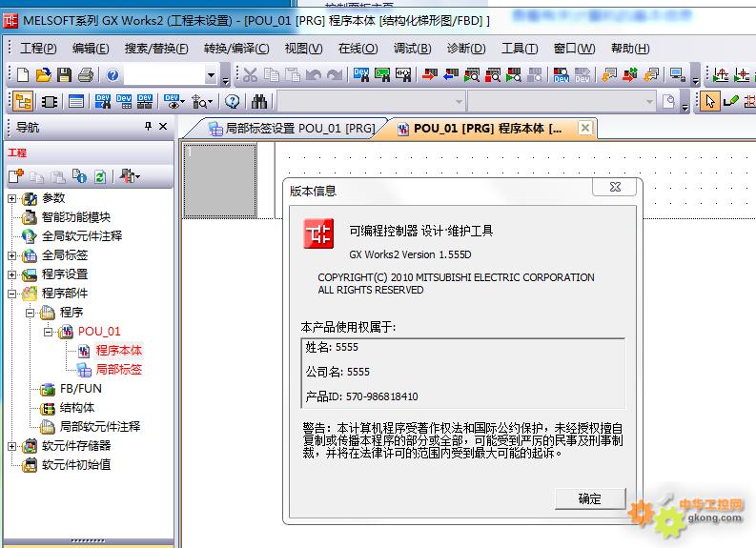The image size is (756, 548).
Task: Open the 转换/编译(C) menu
Action: (x=236, y=49)
